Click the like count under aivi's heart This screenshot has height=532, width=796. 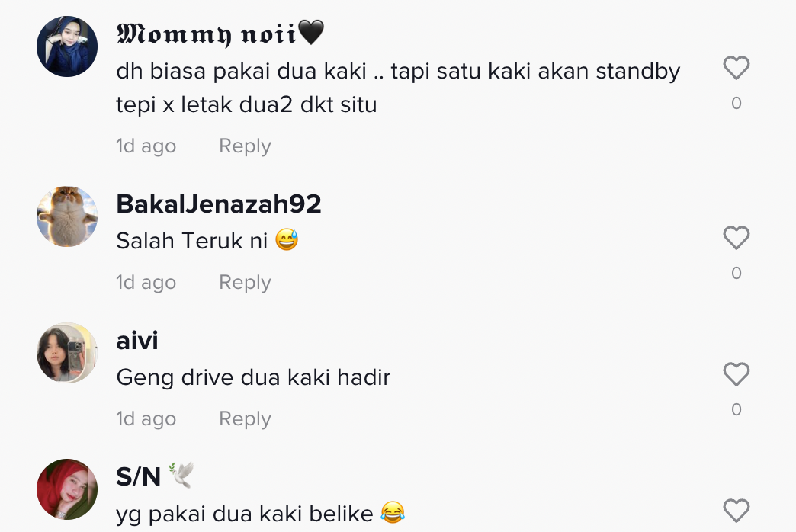point(736,409)
